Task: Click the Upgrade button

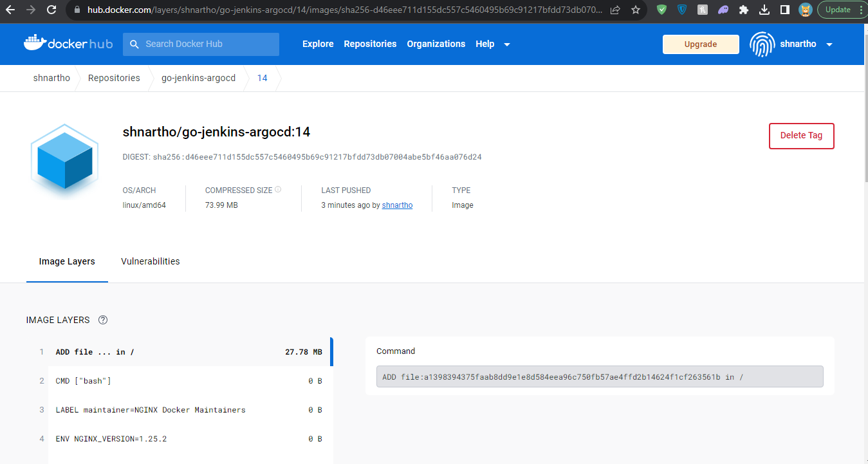Action: tap(701, 44)
